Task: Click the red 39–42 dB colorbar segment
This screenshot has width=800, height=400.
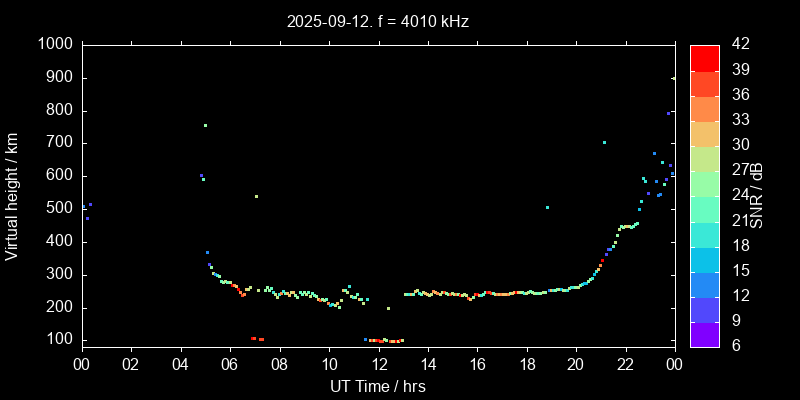Action: tap(704, 58)
